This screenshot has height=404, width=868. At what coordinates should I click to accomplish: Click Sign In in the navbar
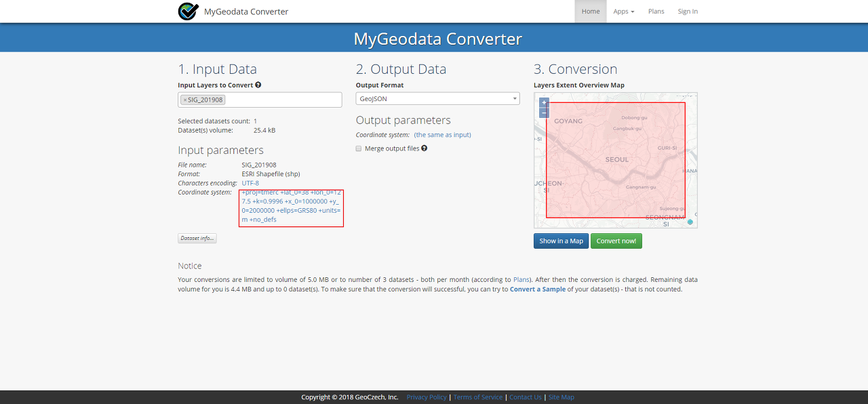pos(688,12)
